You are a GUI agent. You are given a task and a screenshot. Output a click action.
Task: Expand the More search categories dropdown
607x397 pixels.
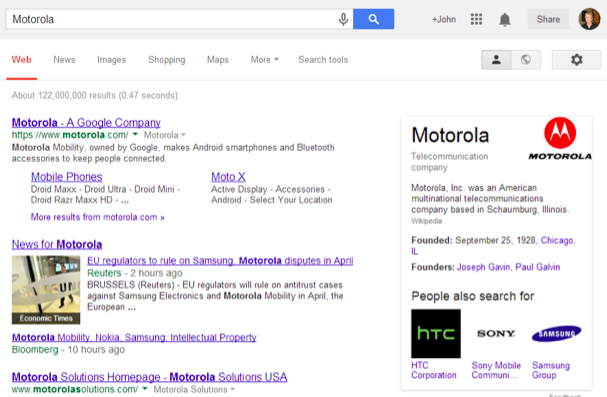point(264,60)
